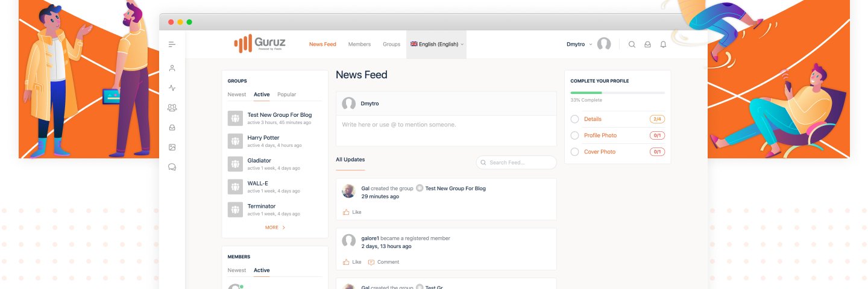The width and height of the screenshot is (868, 289).
Task: Open the Members menu item
Action: point(359,44)
